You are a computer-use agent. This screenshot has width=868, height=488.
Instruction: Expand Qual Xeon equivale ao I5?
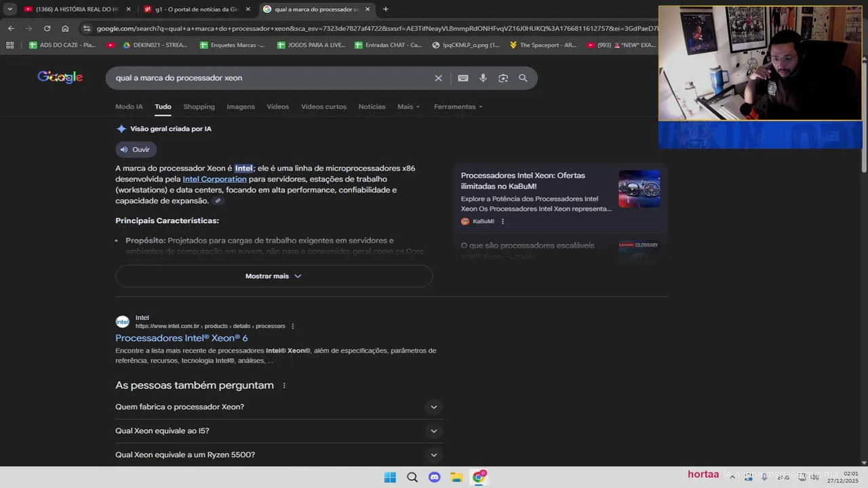[279, 431]
